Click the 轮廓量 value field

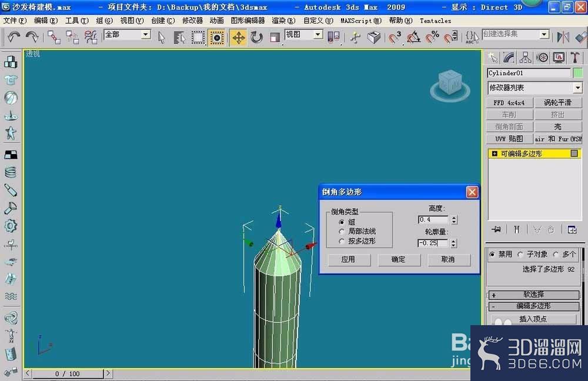pyautogui.click(x=433, y=243)
